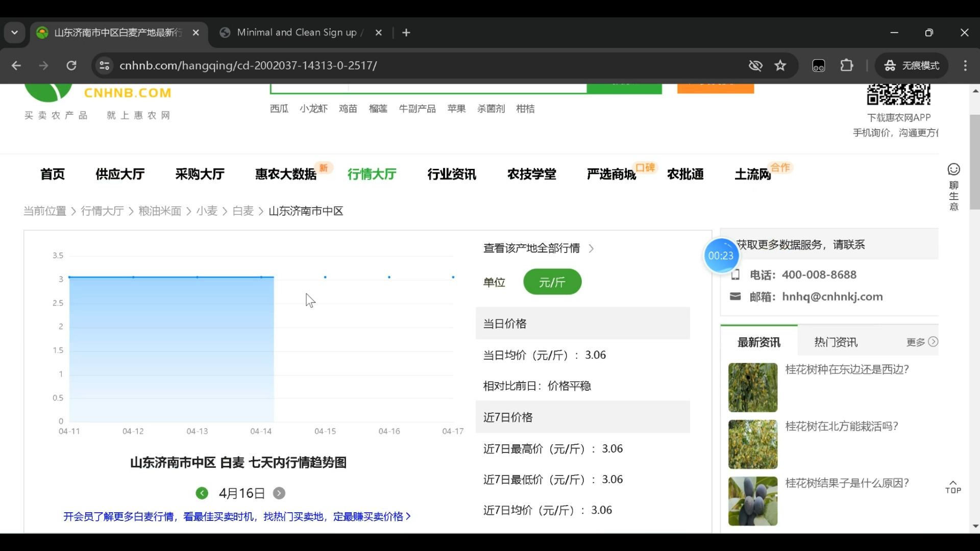The image size is (980, 551).
Task: Open the 供应大厅 navigation item
Action: (120, 174)
